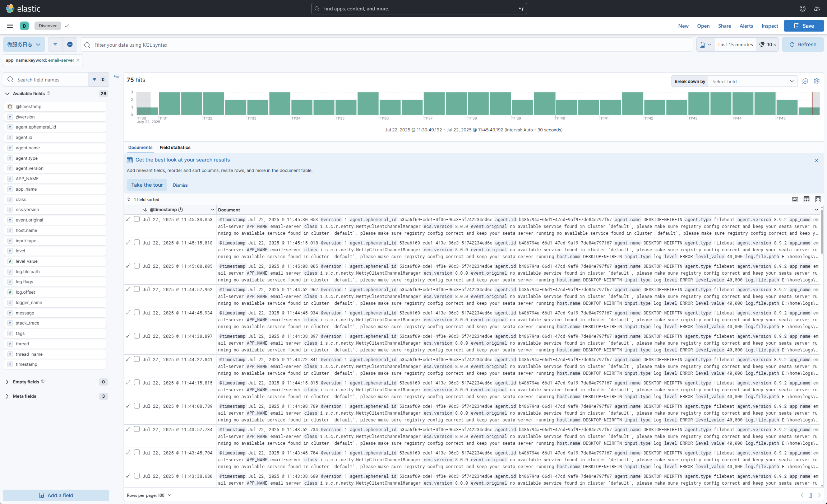Select the 11:45:15.018 row checkbox
This screenshot has height=504, width=827.
click(137, 242)
